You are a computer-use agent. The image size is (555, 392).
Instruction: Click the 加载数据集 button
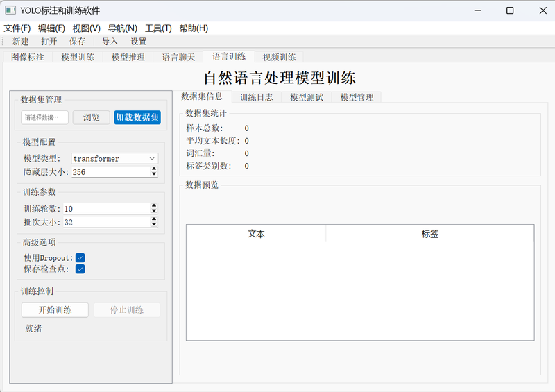coord(137,117)
